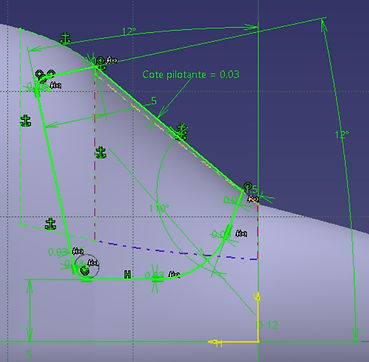Select the 'Cote pilotante = 0.03' dimension label

(191, 74)
